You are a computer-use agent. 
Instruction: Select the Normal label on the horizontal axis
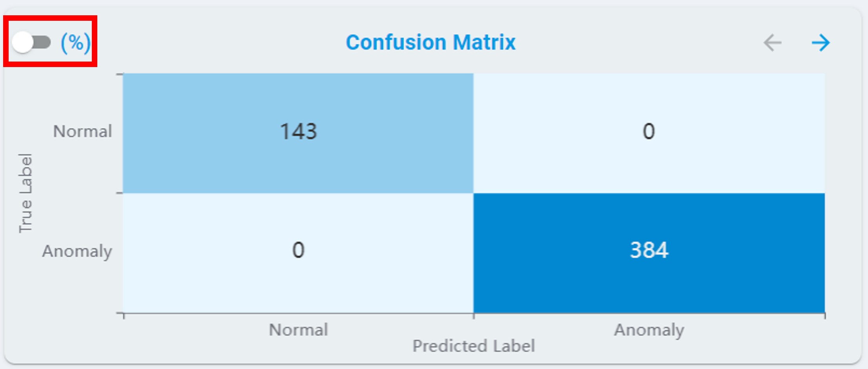[298, 330]
